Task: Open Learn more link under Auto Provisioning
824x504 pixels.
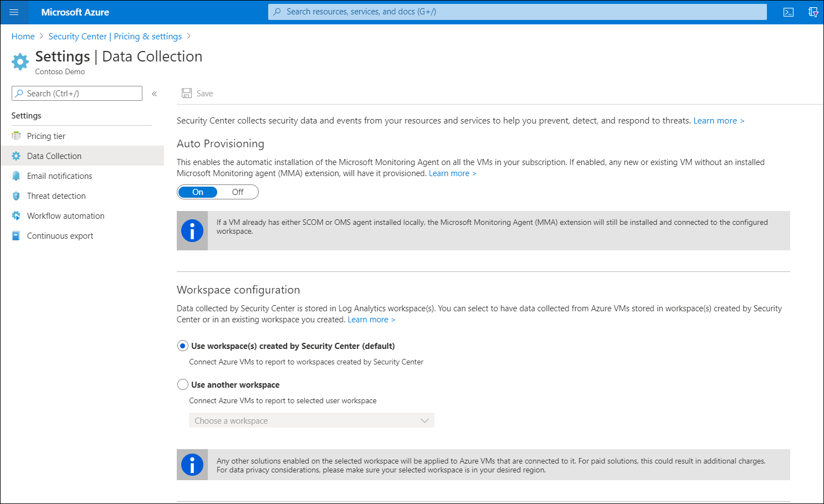Action: 452,173
